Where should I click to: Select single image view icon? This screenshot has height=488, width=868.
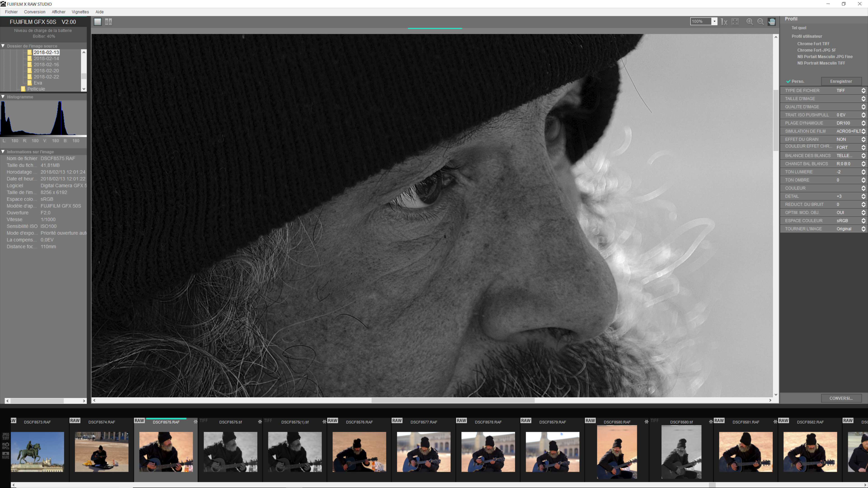click(x=97, y=22)
